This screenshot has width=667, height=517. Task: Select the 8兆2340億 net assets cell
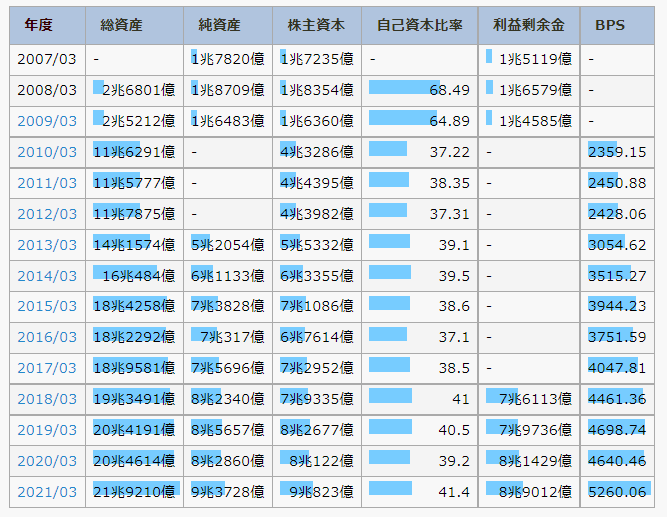tap(228, 399)
